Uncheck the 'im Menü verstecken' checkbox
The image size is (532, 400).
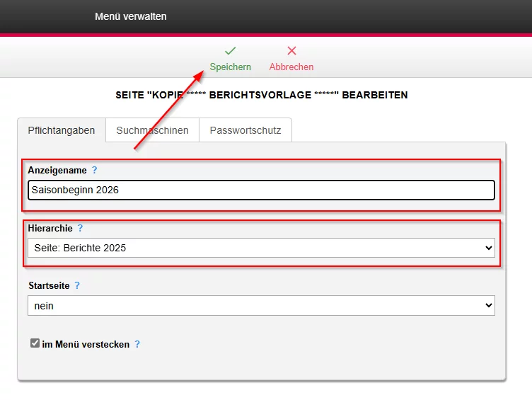[35, 343]
